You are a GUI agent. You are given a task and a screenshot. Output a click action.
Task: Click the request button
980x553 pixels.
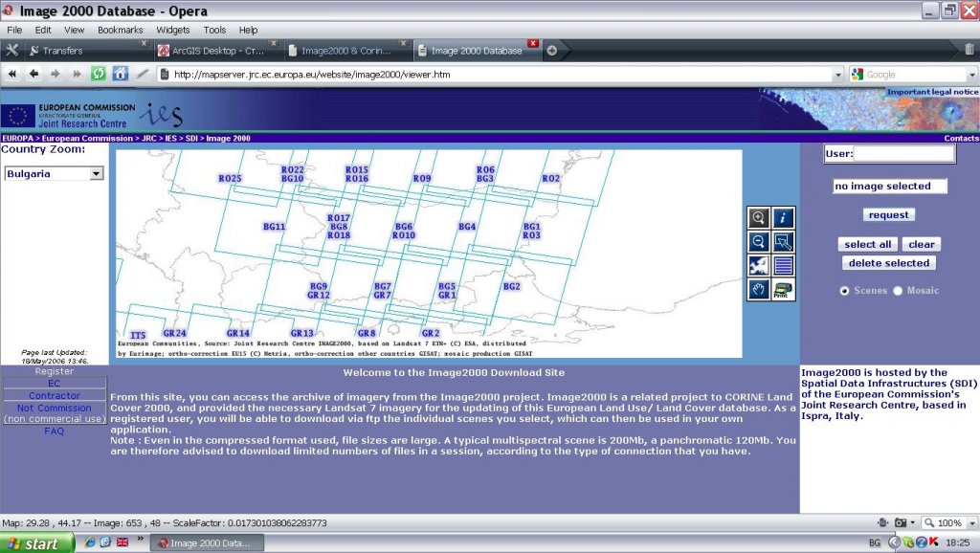point(889,214)
